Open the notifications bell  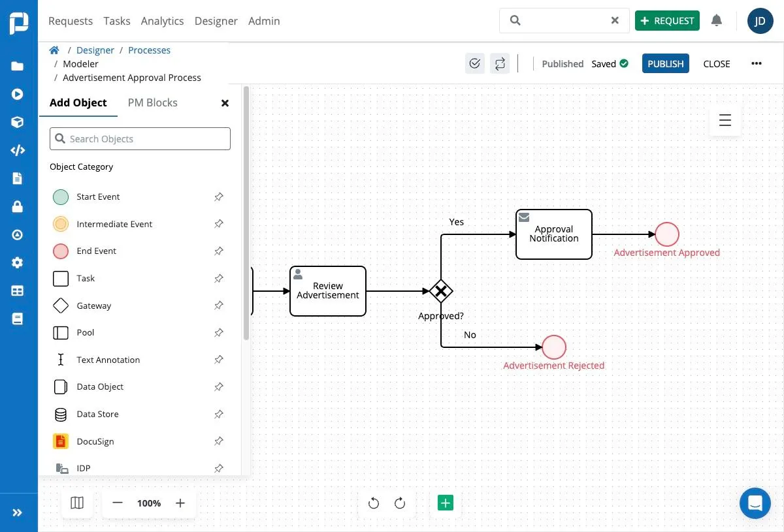(717, 21)
